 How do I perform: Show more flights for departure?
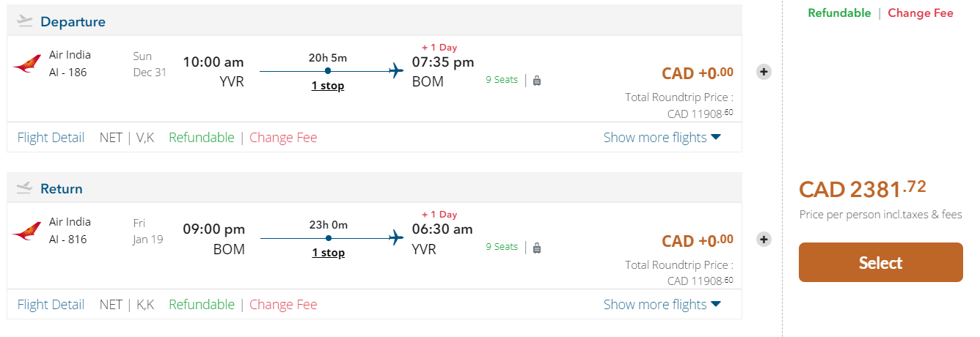[662, 138]
